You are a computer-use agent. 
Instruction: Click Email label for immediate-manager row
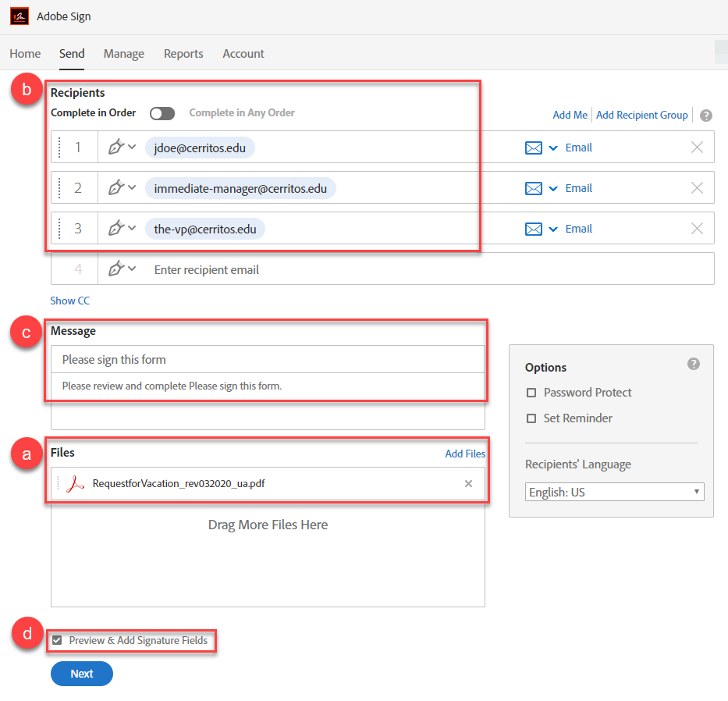578,188
